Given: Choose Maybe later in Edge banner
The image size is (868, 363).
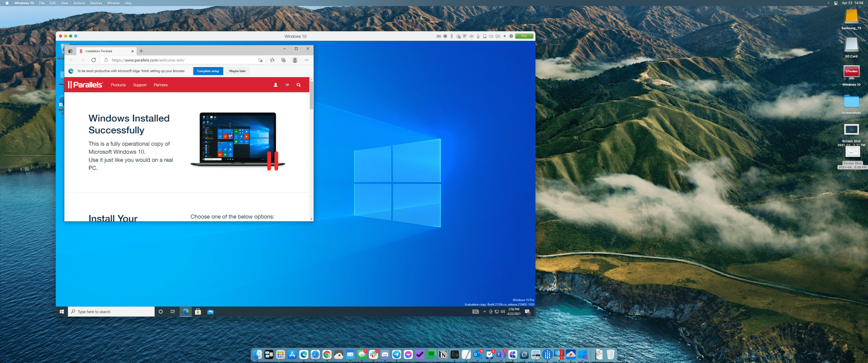Looking at the screenshot, I should coord(237,71).
